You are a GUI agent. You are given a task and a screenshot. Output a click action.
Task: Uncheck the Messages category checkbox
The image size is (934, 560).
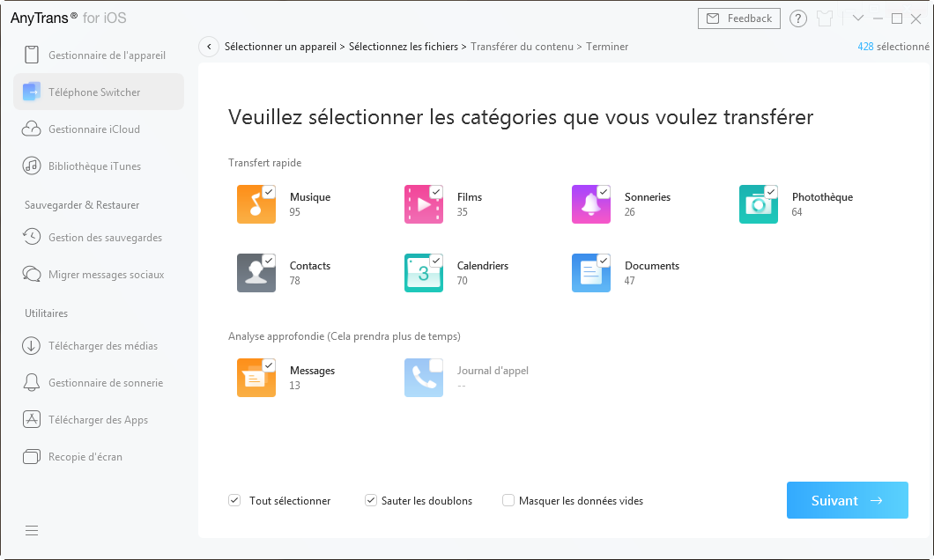click(x=269, y=365)
